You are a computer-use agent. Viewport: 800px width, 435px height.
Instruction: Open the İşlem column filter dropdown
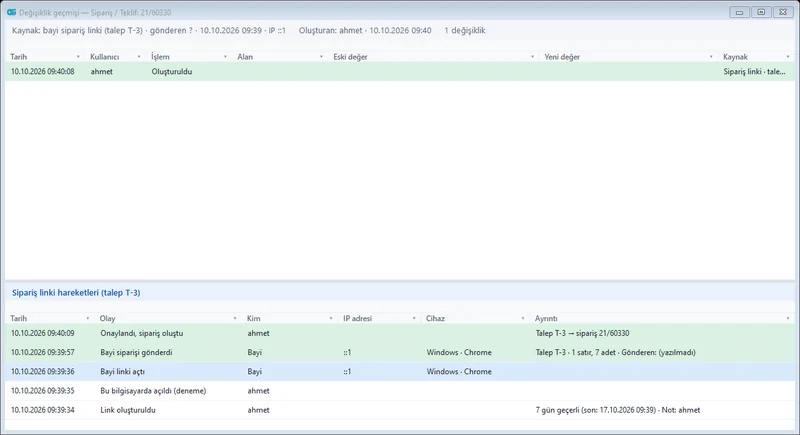225,57
